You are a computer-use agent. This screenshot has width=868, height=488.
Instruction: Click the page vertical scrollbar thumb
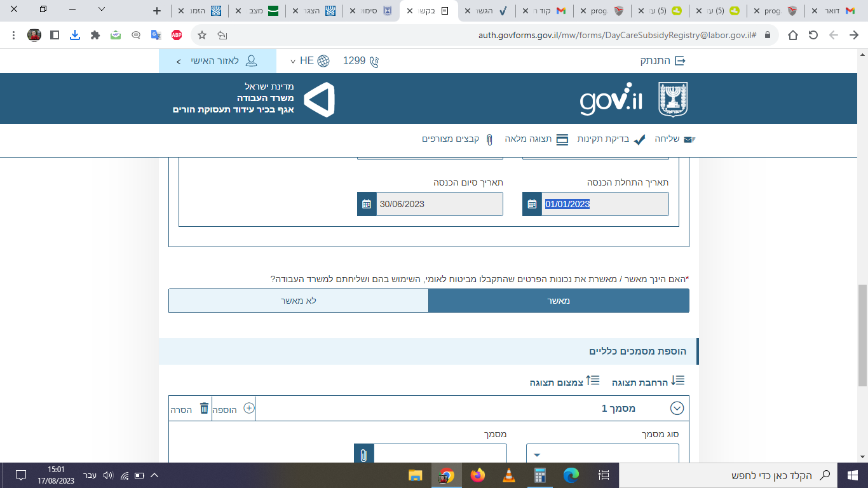click(863, 334)
